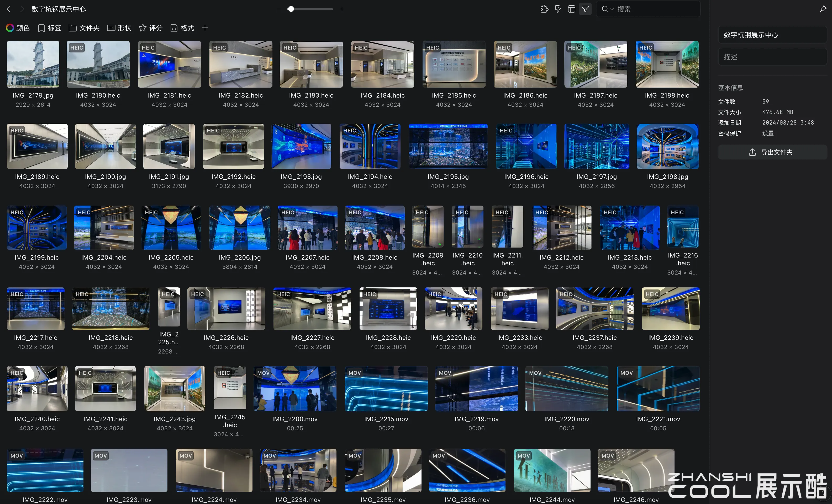The image size is (832, 504).
Task: Select thumbnail IMG_2193.jpg
Action: point(301,146)
